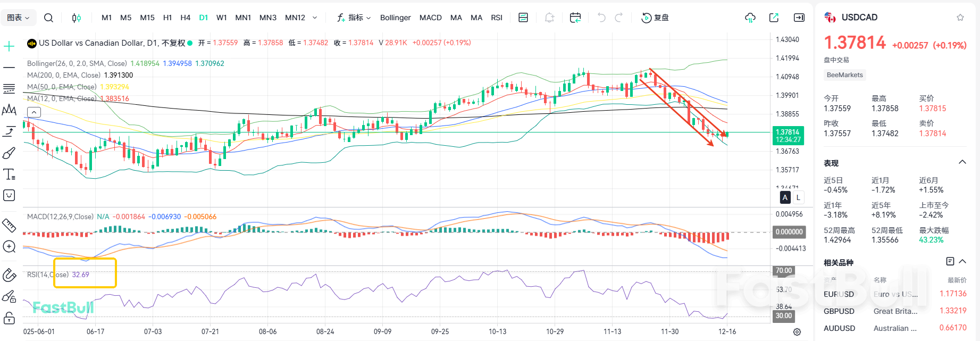Open the 图表 dropdown menu
The image size is (980, 341).
18,18
